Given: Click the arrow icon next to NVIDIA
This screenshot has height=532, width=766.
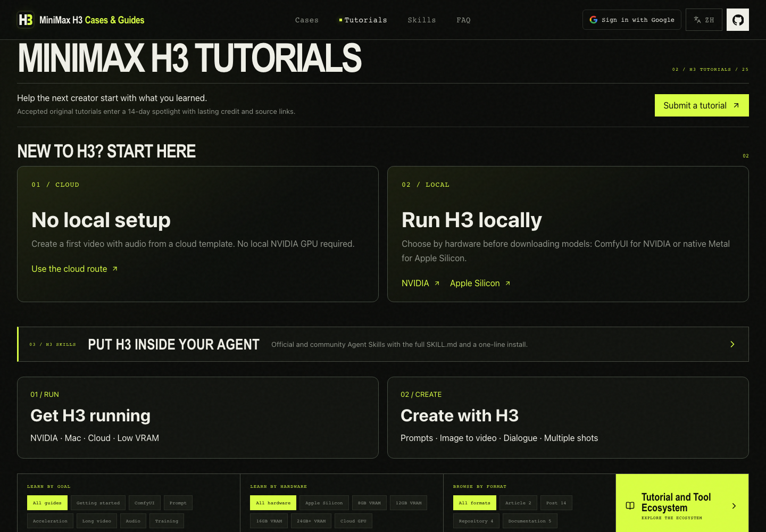Looking at the screenshot, I should pyautogui.click(x=437, y=283).
